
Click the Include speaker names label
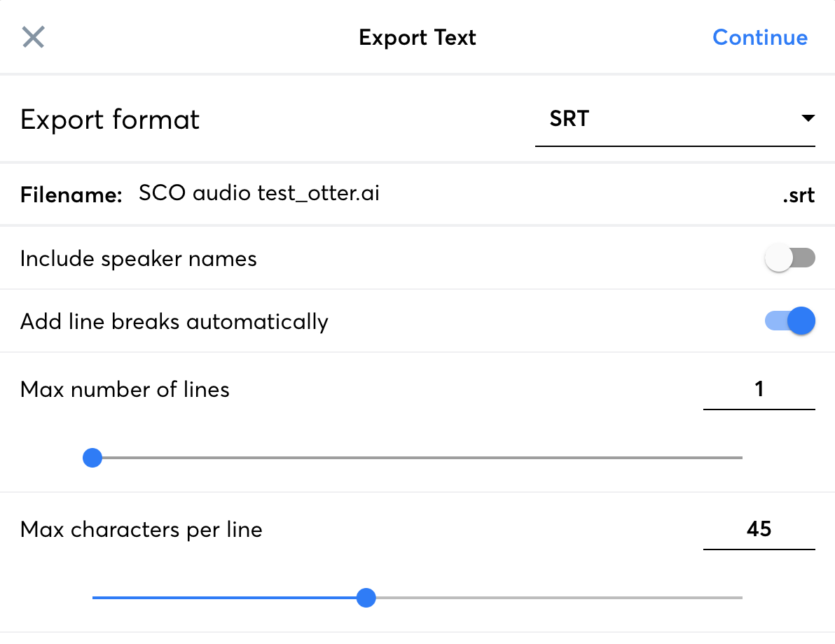pos(139,259)
